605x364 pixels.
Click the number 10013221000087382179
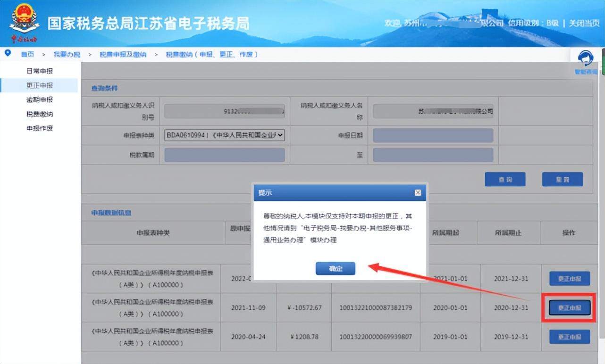point(376,307)
